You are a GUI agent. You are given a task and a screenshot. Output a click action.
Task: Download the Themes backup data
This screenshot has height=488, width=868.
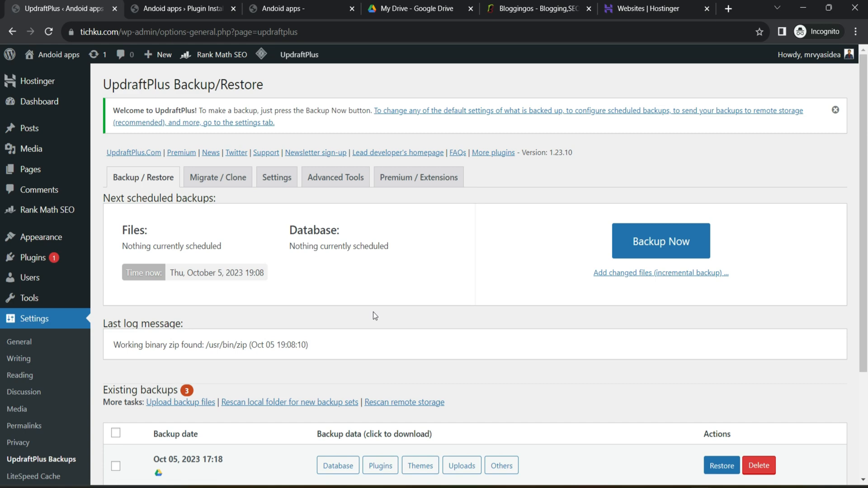point(420,465)
